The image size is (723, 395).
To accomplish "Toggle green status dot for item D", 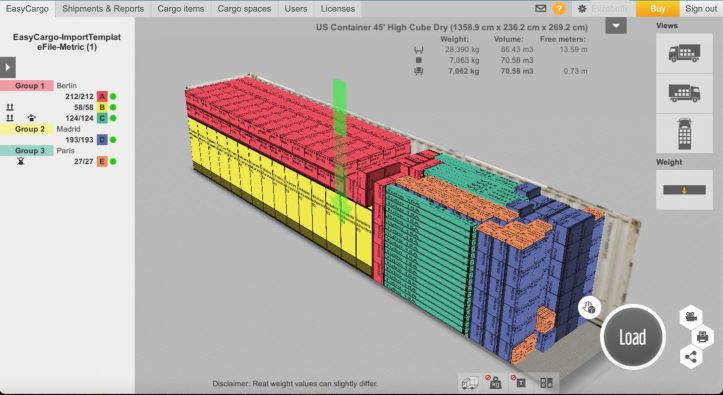I will tap(113, 140).
